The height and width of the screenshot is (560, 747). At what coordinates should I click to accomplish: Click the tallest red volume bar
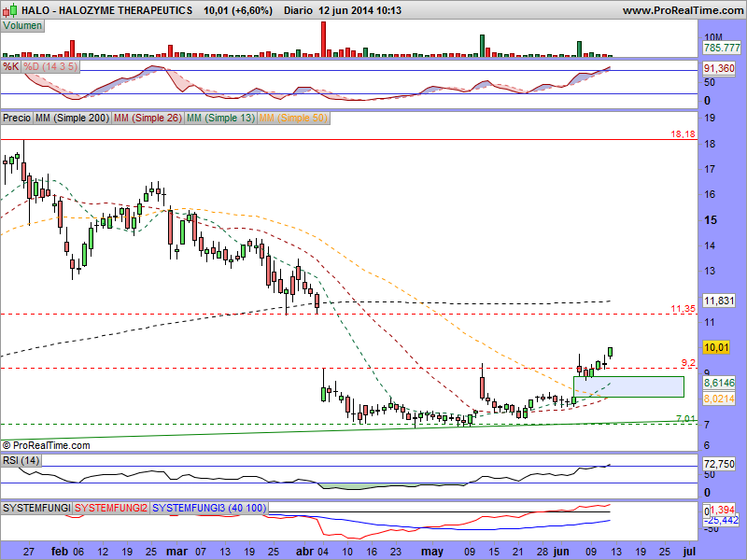[323, 39]
